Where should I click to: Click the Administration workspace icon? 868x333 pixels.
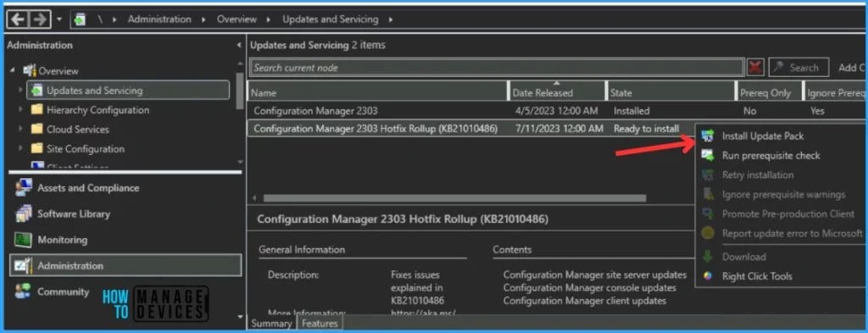(x=23, y=265)
